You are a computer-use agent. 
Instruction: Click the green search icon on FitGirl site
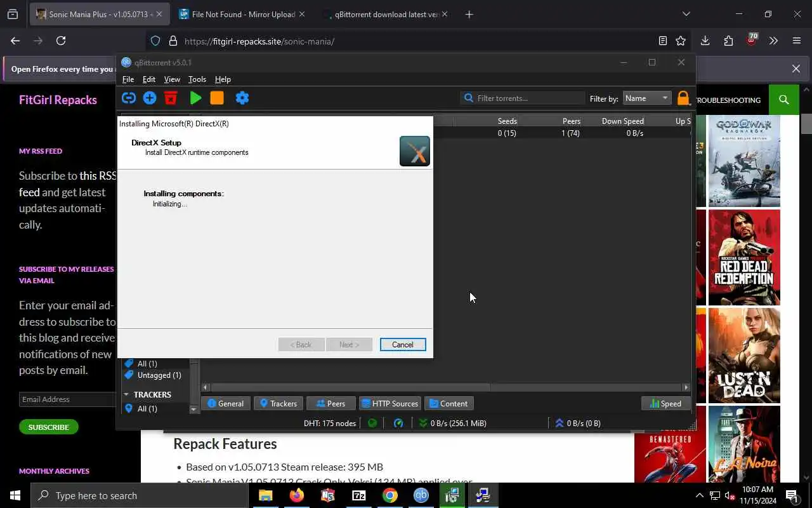[x=784, y=100]
